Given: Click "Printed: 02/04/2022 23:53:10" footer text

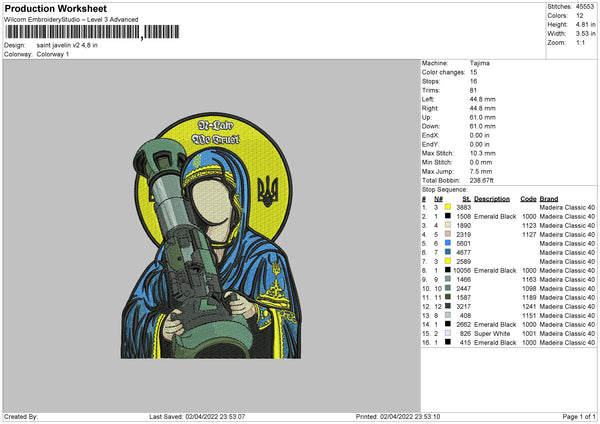Looking at the screenshot, I should (398, 417).
